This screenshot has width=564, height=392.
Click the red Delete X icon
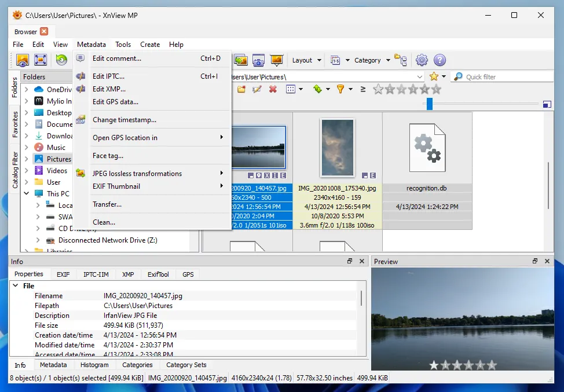[273, 89]
